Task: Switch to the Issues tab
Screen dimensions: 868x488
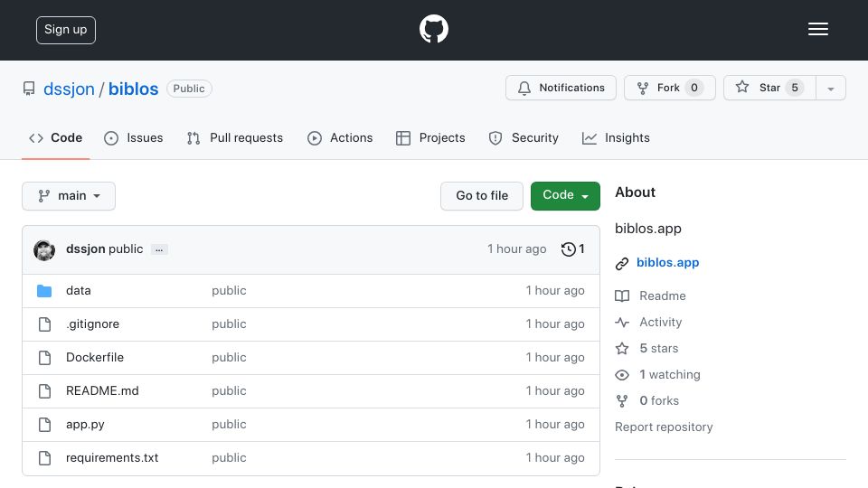Action: (134, 138)
